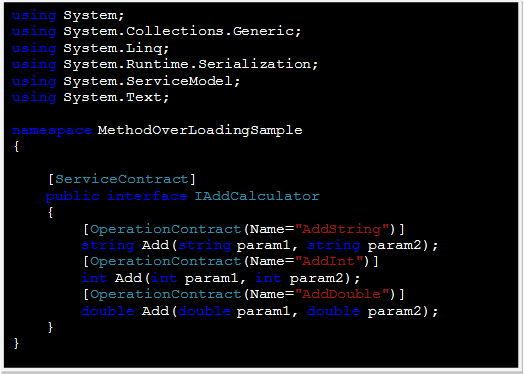Click the namespace keyword
This screenshot has width=524, height=374.
[x=52, y=131]
